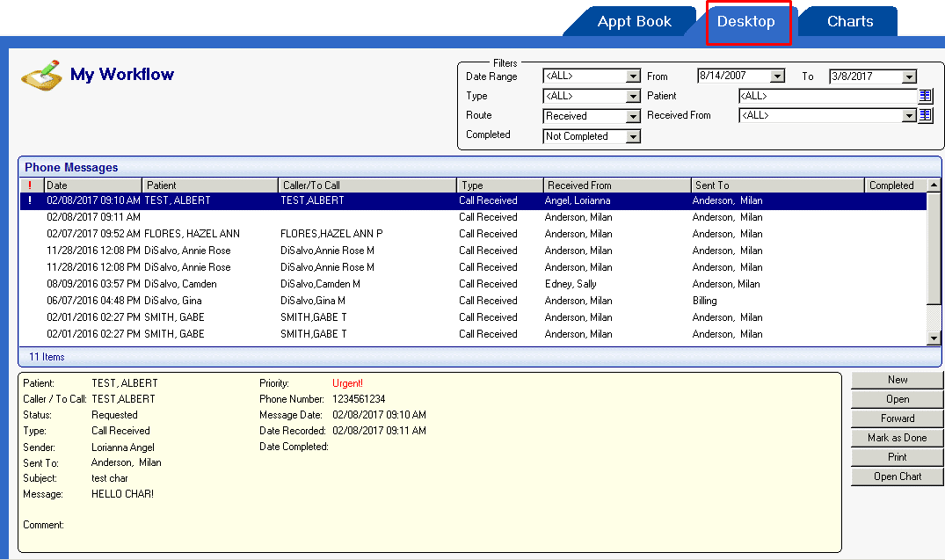
Task: Click the Phone Messages scrollbar down arrow
Action: click(x=935, y=342)
